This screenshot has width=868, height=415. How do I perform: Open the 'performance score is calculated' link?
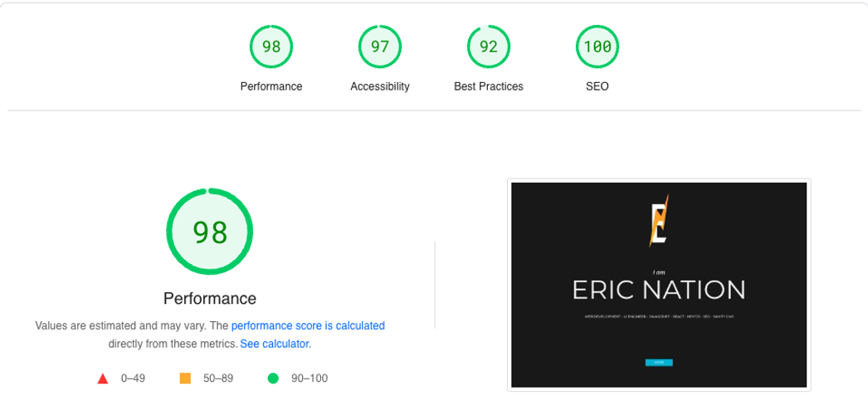[308, 325]
